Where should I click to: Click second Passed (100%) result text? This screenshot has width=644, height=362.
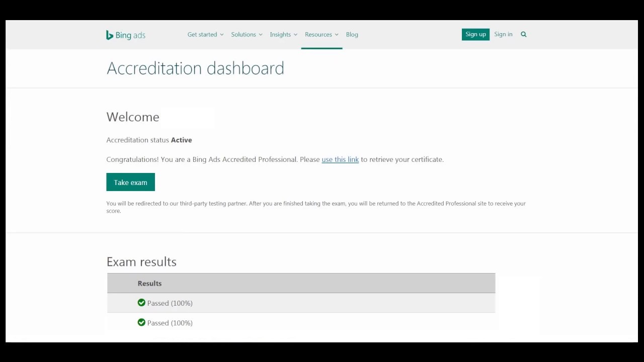tap(170, 323)
